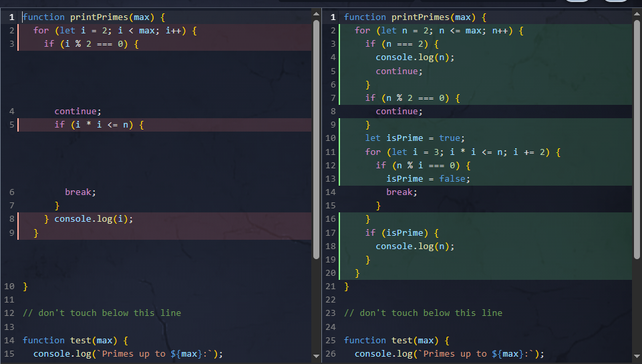Click 'continue;' on right pane line 5

[399, 71]
